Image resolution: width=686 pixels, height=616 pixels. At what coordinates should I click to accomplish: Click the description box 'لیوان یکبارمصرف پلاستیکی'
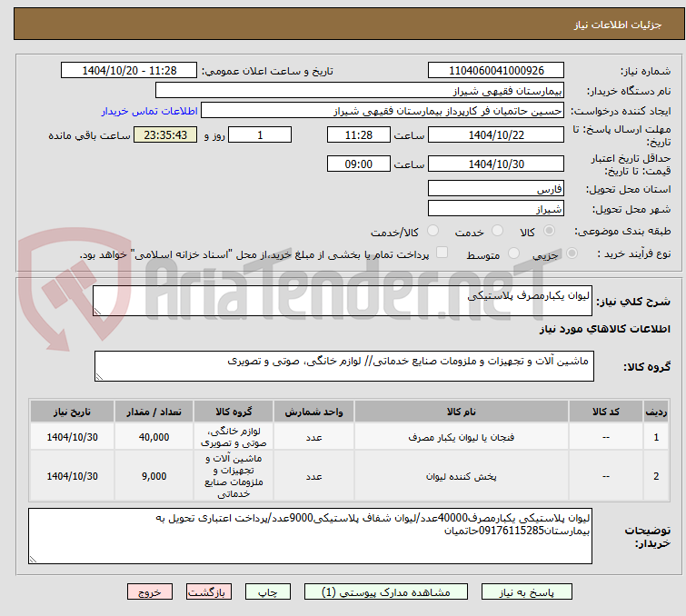tap(343, 301)
